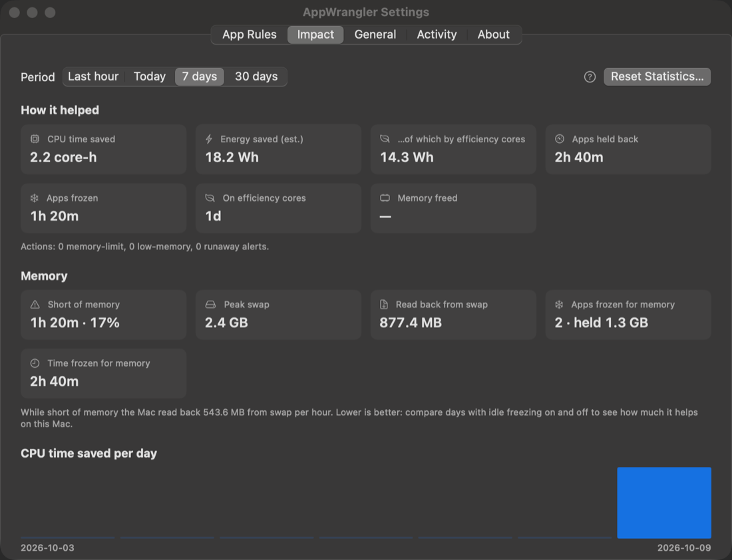Click the Period label
The height and width of the screenshot is (560, 732).
point(38,77)
